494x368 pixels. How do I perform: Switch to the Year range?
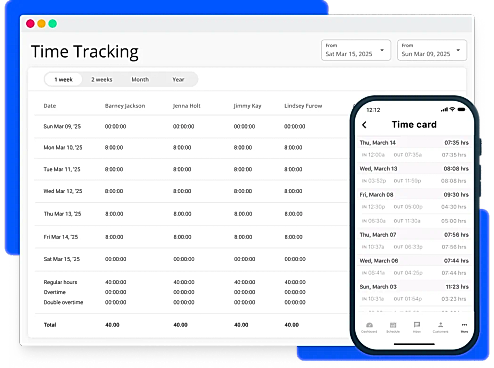tap(178, 79)
